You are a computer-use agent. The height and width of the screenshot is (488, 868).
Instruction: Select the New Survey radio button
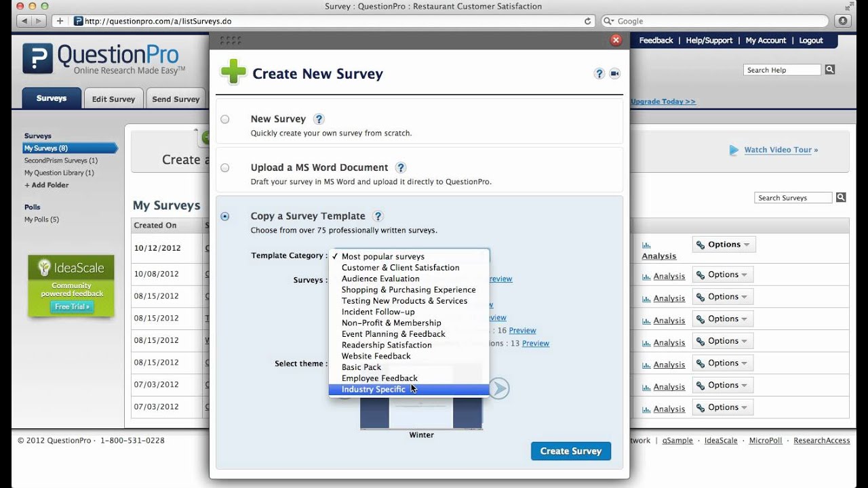tap(225, 119)
